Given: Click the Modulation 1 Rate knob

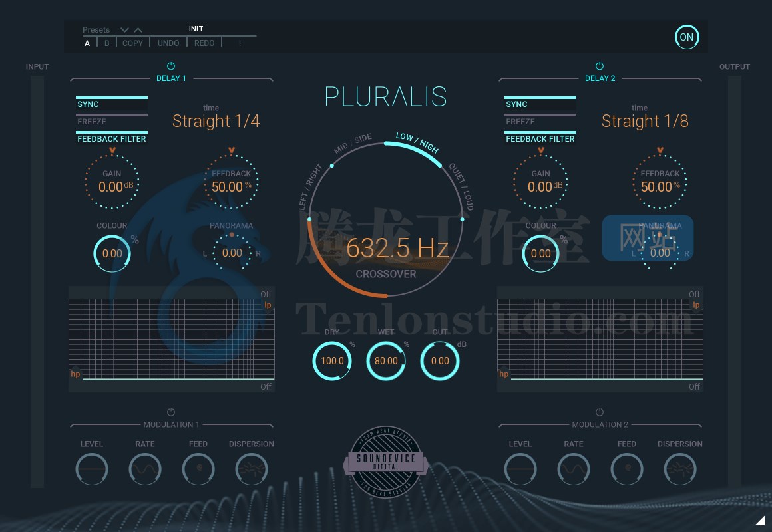Looking at the screenshot, I should pyautogui.click(x=145, y=469).
